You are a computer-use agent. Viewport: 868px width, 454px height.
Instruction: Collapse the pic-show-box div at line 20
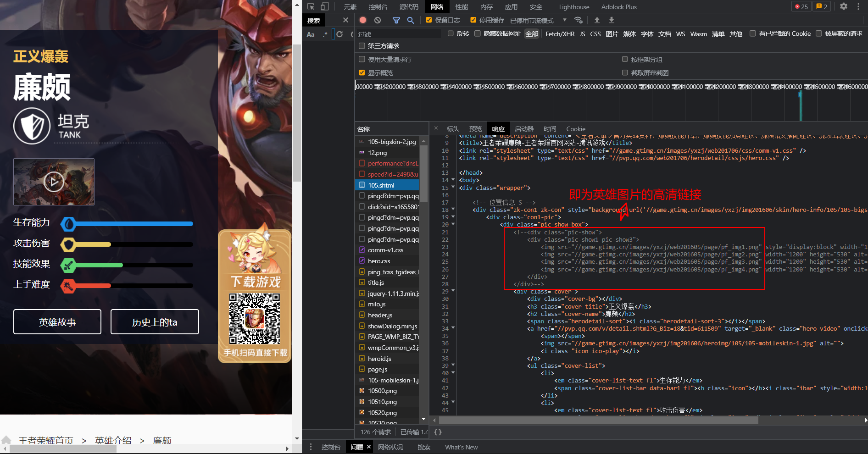coord(453,224)
